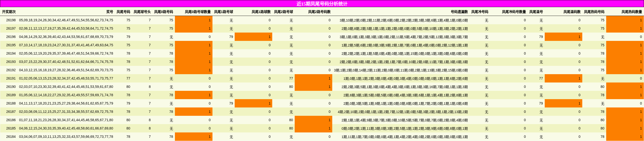Viewport: 644px width, 141px height.
Task: Click the 开奖期次 column header
Action: pyautogui.click(x=9, y=12)
